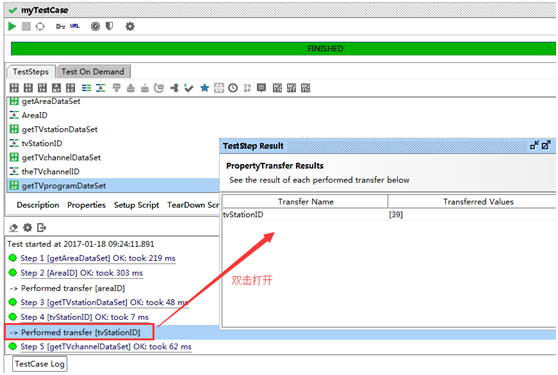
Task: Click the URL set endpoint icon
Action: pos(75,26)
